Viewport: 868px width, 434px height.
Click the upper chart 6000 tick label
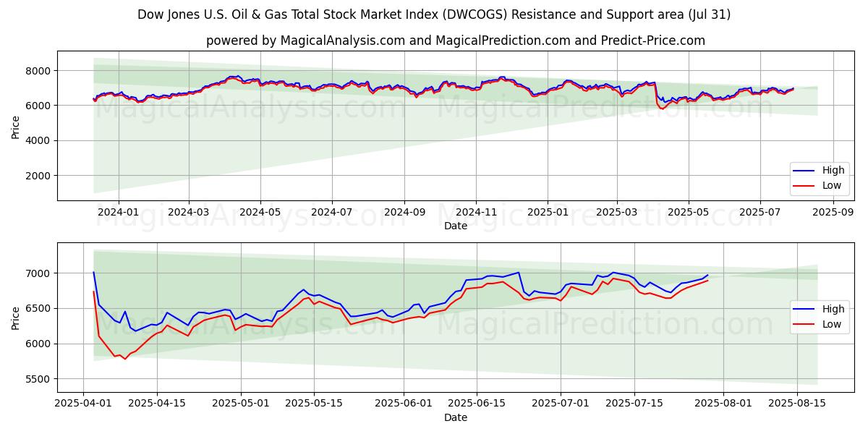coord(40,106)
